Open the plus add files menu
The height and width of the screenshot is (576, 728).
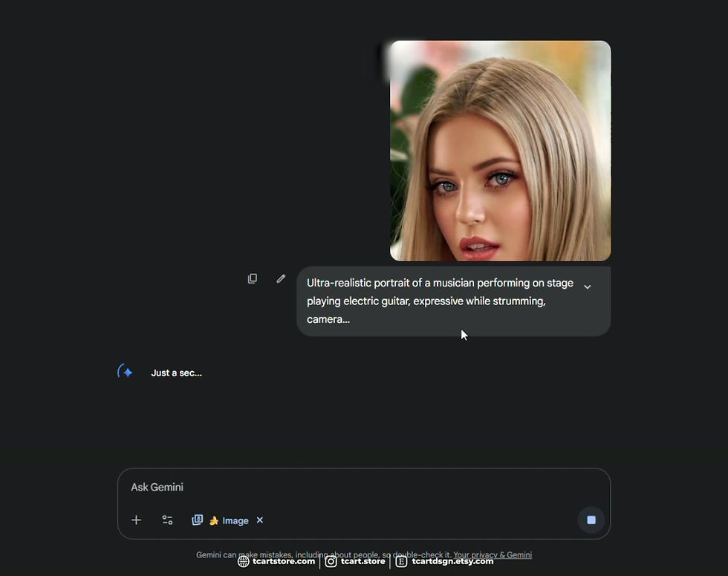[x=136, y=520]
